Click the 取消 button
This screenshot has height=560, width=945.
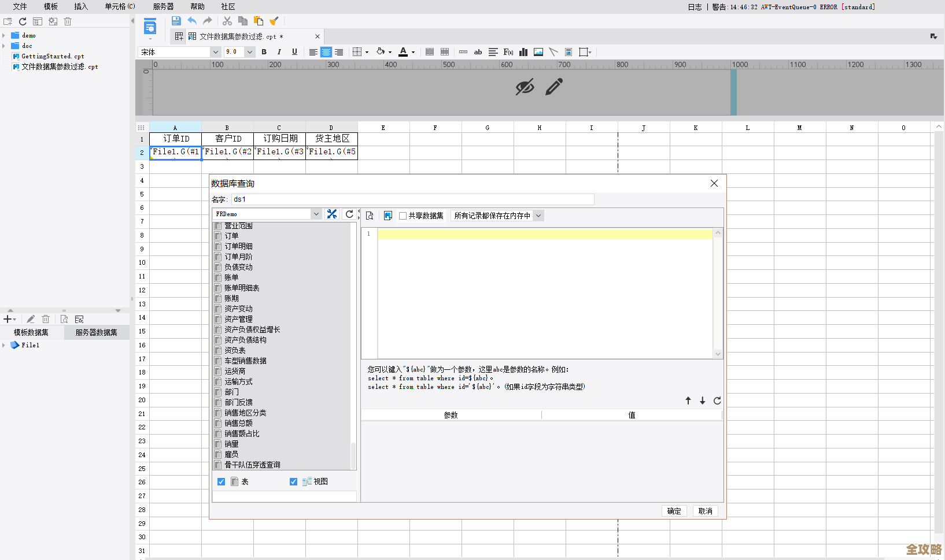point(705,511)
